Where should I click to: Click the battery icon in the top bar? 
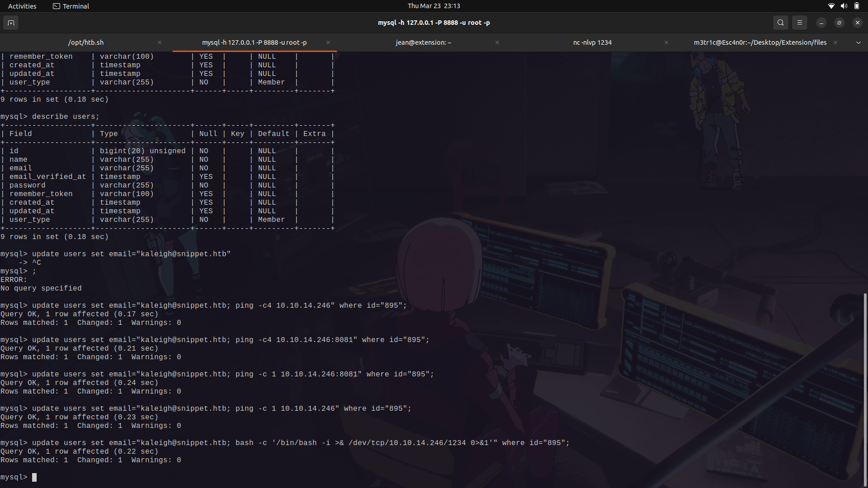[x=856, y=6]
